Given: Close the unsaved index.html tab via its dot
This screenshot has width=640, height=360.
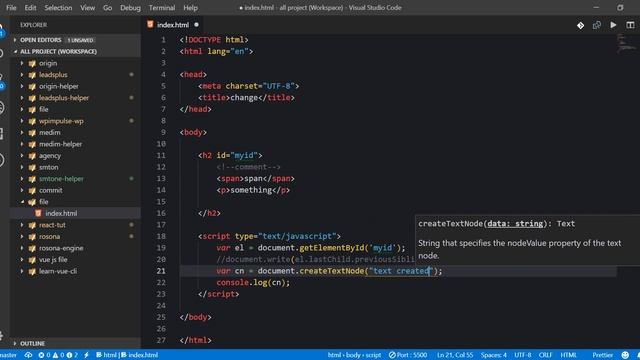Looking at the screenshot, I should (196, 24).
